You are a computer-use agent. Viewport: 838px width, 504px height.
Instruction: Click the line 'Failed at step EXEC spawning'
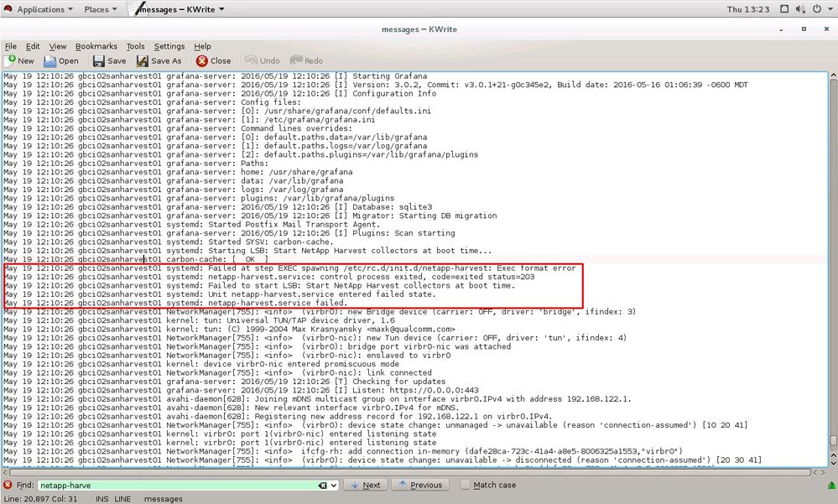click(289, 268)
